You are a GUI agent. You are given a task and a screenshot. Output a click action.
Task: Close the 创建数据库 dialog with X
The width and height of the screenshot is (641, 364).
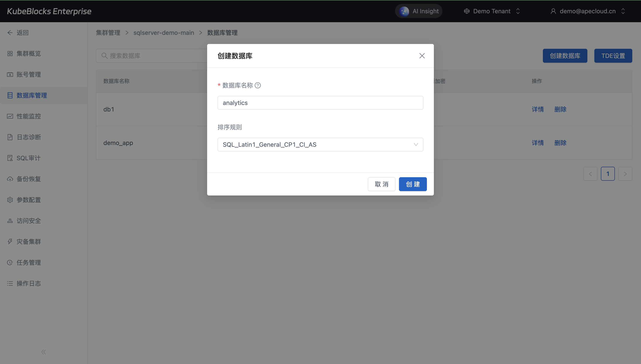pos(422,56)
